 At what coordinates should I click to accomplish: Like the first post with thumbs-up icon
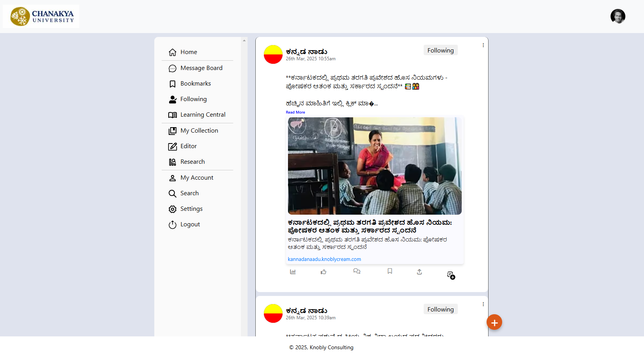323,272
